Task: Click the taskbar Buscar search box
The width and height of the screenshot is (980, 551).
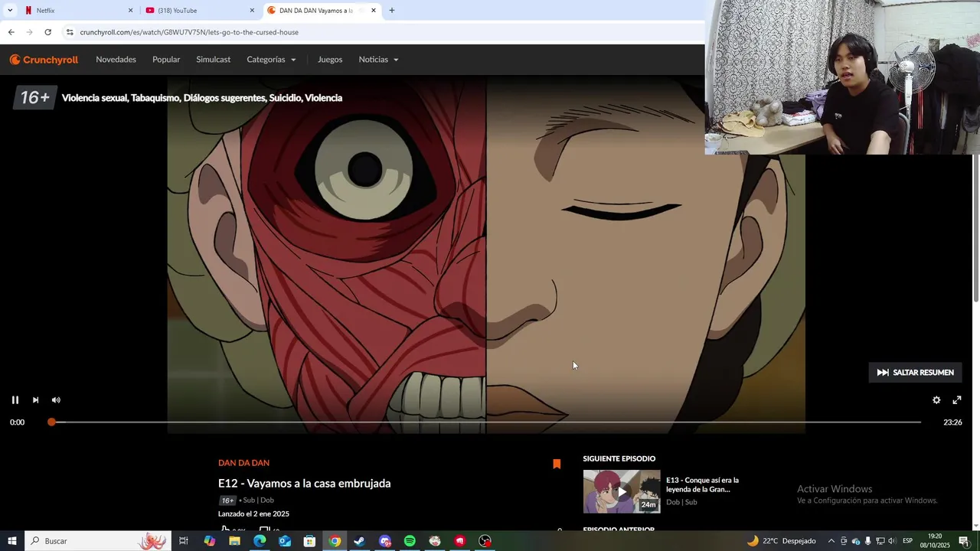Action: pos(98,541)
